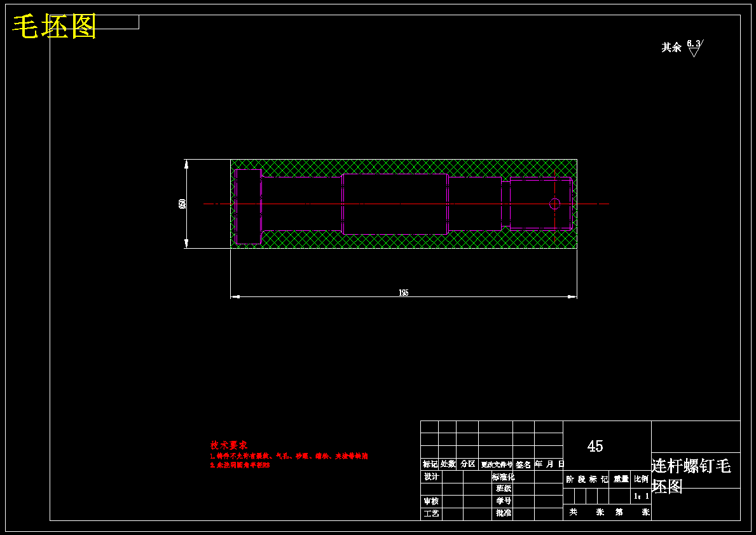Click the yellow 毛坯图 title text
Screen dimensions: 756x535
click(55, 27)
